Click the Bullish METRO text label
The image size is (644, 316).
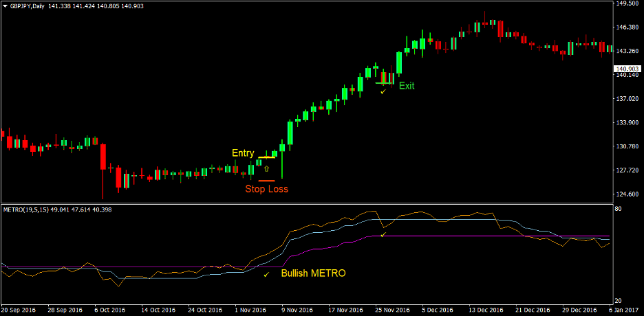point(313,273)
